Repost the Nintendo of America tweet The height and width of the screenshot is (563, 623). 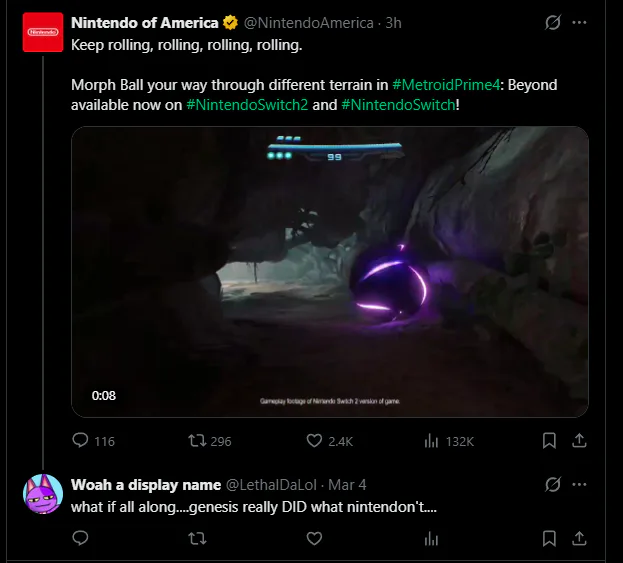click(198, 440)
